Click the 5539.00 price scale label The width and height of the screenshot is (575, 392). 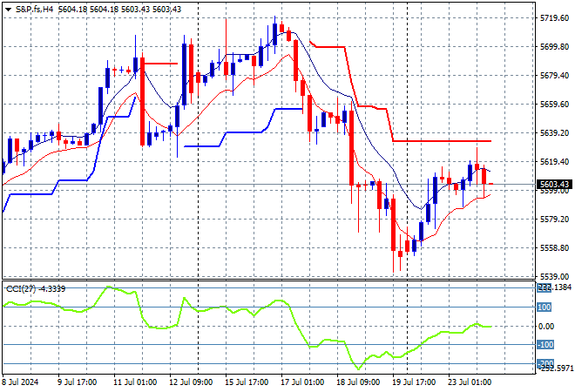(x=554, y=276)
